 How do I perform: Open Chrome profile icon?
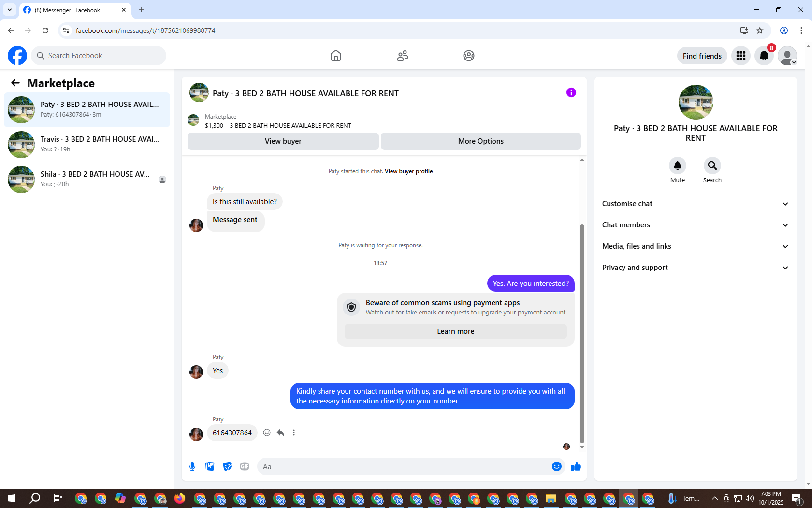click(784, 30)
